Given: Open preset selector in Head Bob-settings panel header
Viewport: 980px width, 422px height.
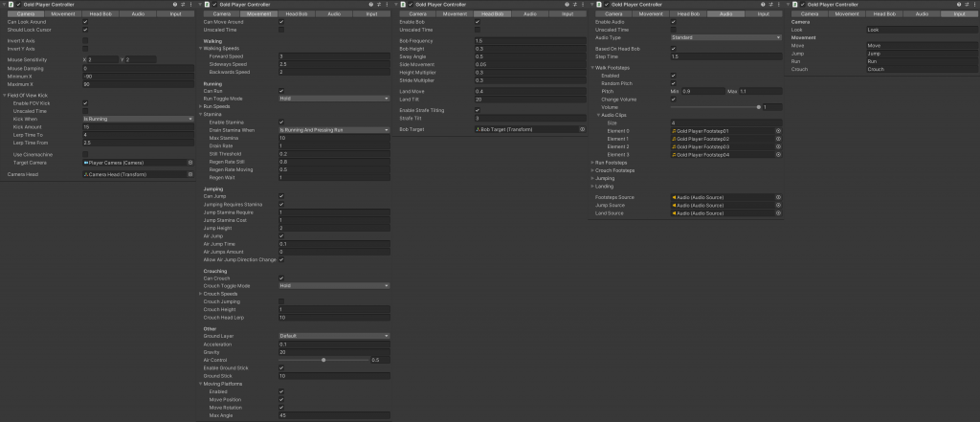Looking at the screenshot, I should 574,5.
